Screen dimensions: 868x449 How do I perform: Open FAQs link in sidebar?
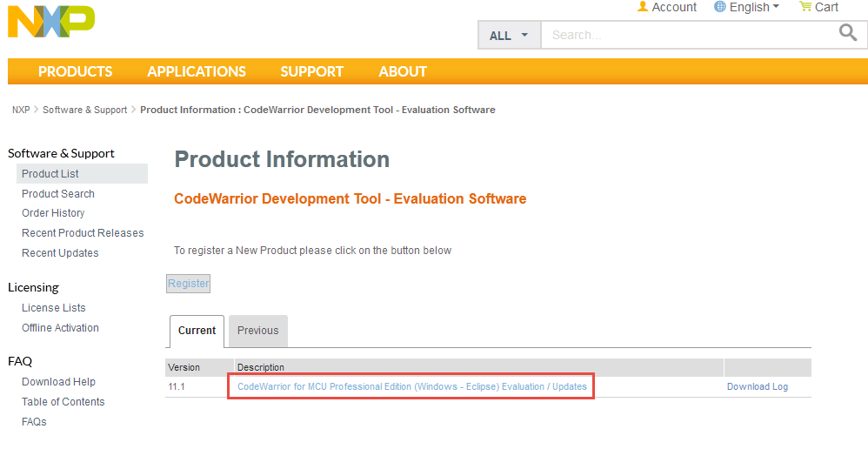[x=34, y=422]
